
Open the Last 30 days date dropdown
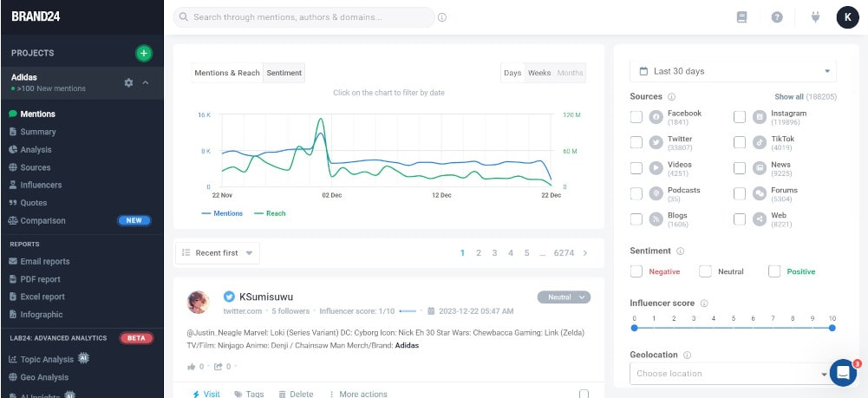[x=733, y=71]
